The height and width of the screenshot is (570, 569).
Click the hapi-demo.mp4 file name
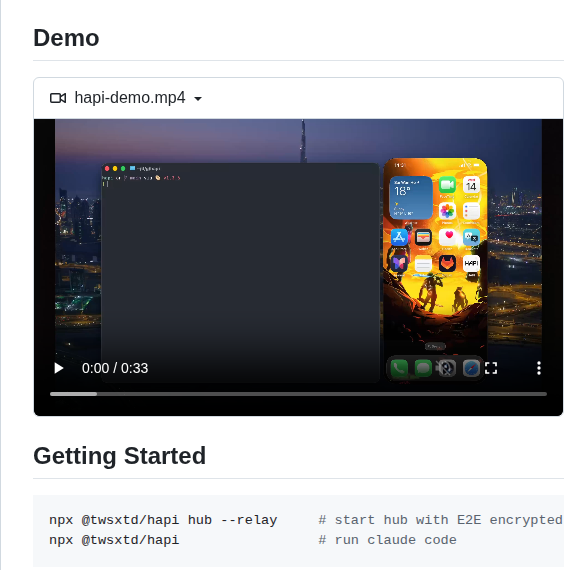(130, 98)
